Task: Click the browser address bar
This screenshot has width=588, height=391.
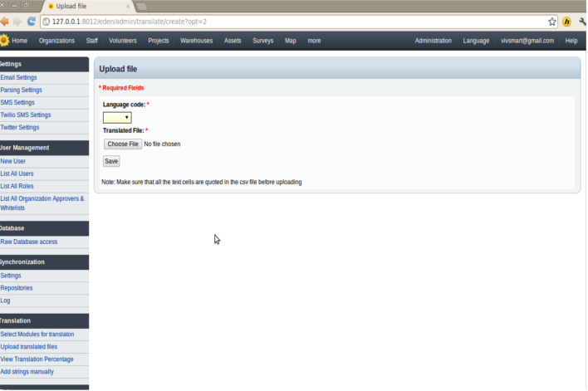Action: [x=291, y=22]
